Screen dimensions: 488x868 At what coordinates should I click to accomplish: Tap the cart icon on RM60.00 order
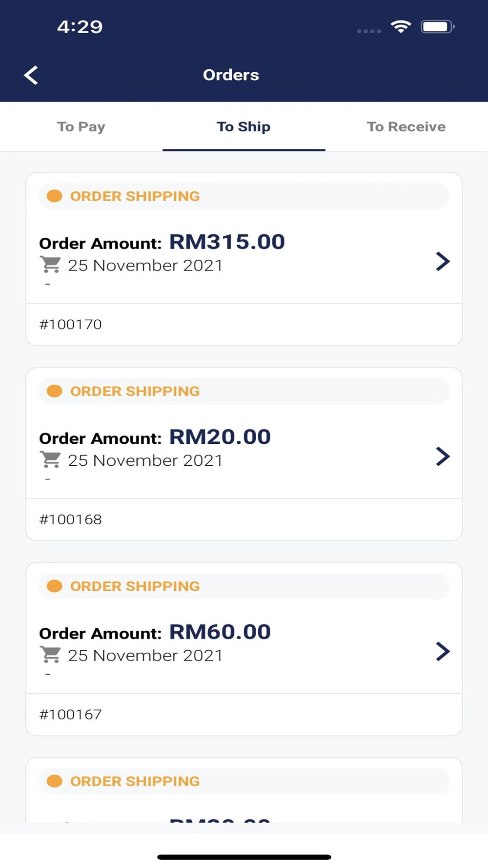(x=50, y=655)
